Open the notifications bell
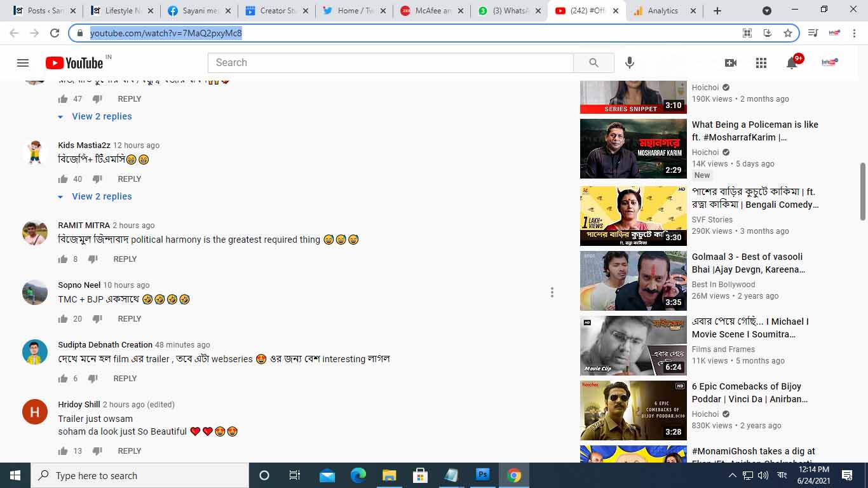 (x=792, y=63)
